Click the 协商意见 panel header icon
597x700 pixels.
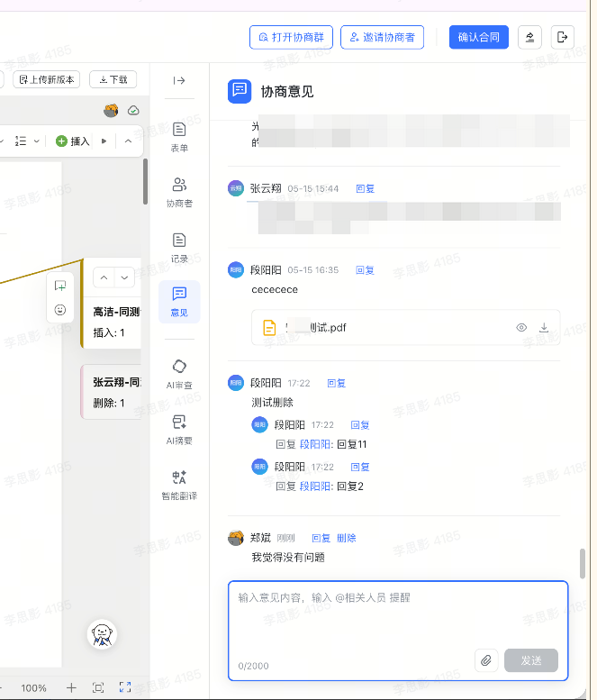(240, 92)
